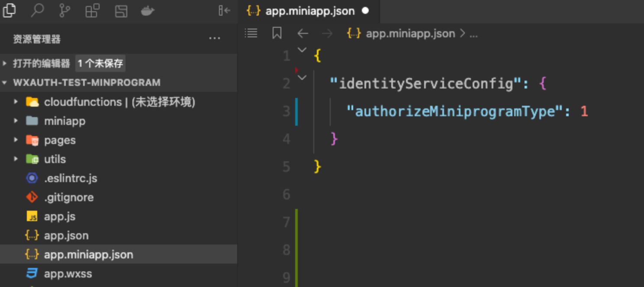The image size is (644, 287).
Task: Toggle the bookmark icon in editor toolbar
Action: click(277, 33)
